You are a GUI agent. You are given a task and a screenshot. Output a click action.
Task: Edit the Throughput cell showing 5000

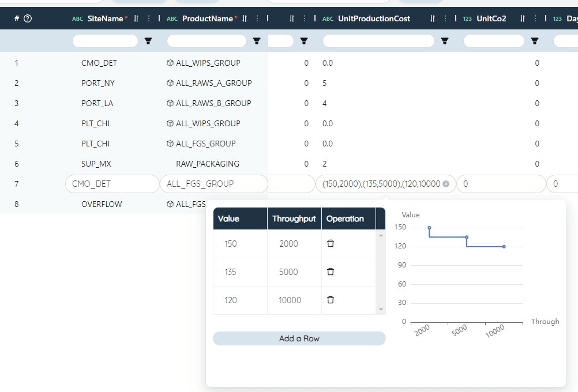288,272
